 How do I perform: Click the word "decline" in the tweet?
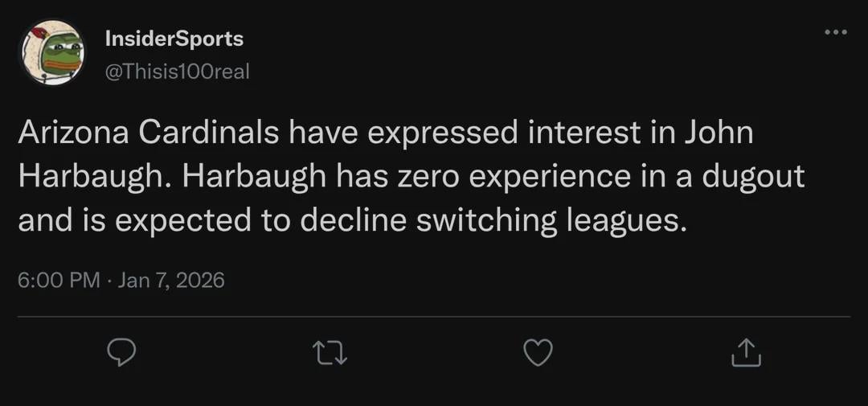[x=354, y=220]
